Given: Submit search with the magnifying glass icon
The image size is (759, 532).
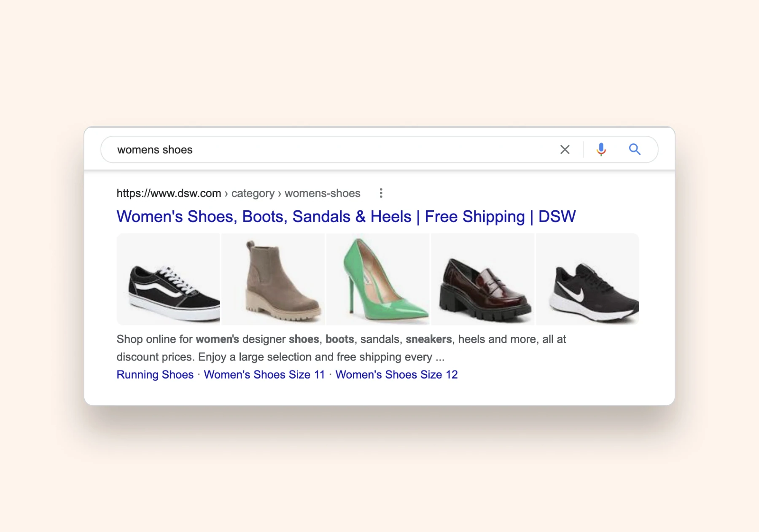Looking at the screenshot, I should [635, 149].
